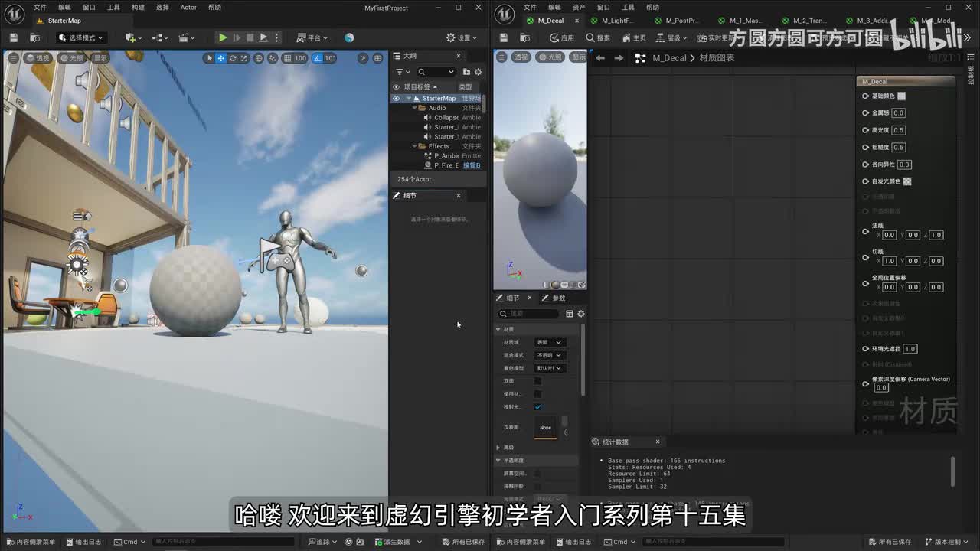Screen dimensions: 980x551
Task: Toggle rotation snapping angle icon
Action: click(317, 58)
